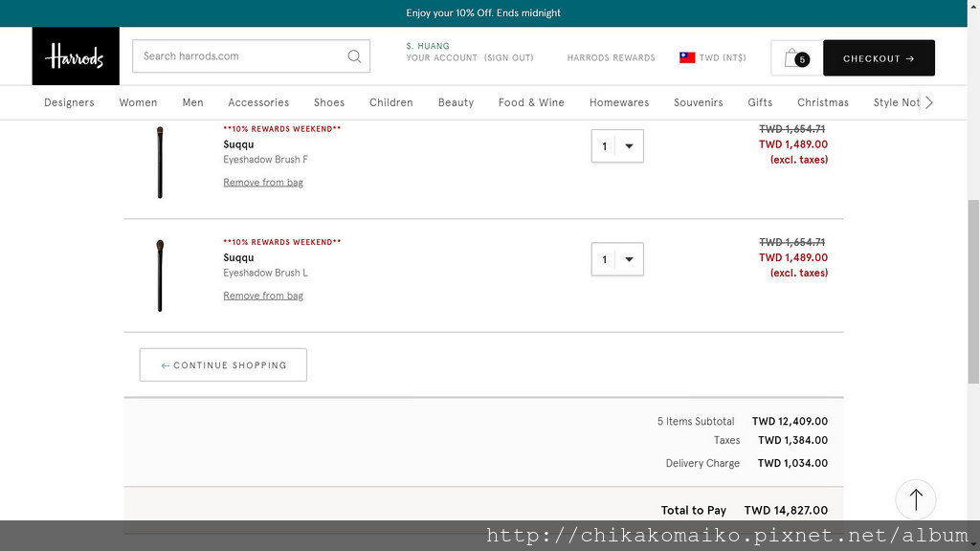Open Harrods Rewards link
The image size is (980, 551).
(x=612, y=57)
